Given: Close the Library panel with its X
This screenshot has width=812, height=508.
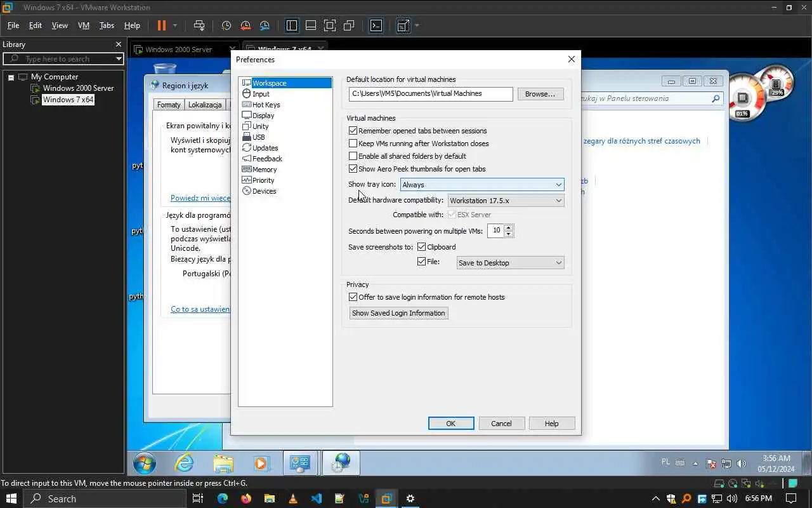Looking at the screenshot, I should pyautogui.click(x=118, y=44).
